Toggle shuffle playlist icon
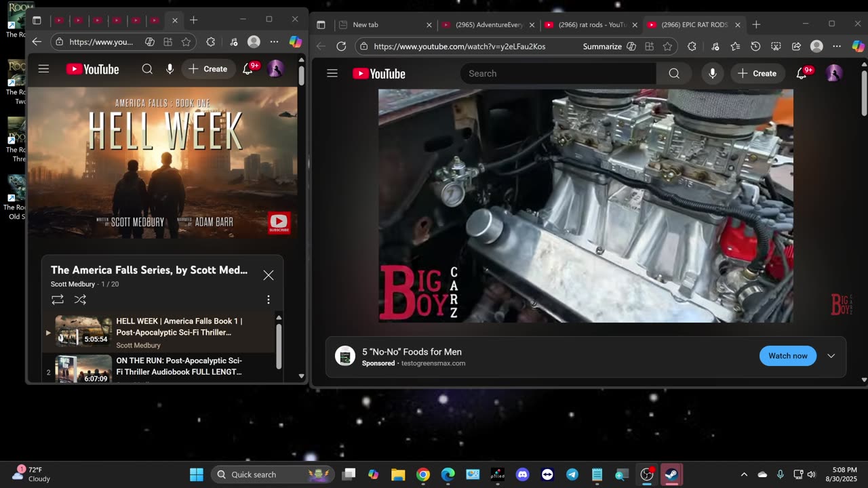 pyautogui.click(x=80, y=300)
